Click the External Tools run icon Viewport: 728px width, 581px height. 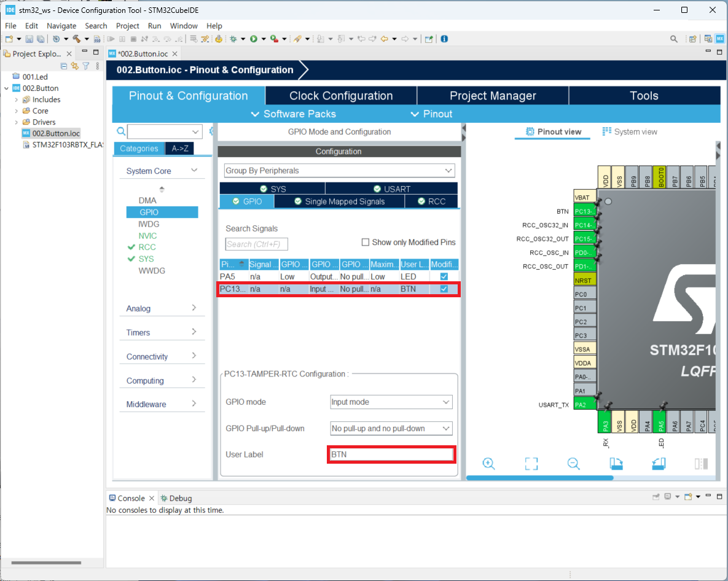click(275, 39)
